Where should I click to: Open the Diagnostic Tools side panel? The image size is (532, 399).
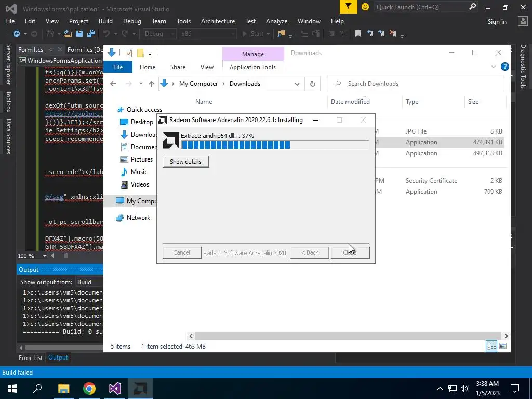(x=523, y=66)
